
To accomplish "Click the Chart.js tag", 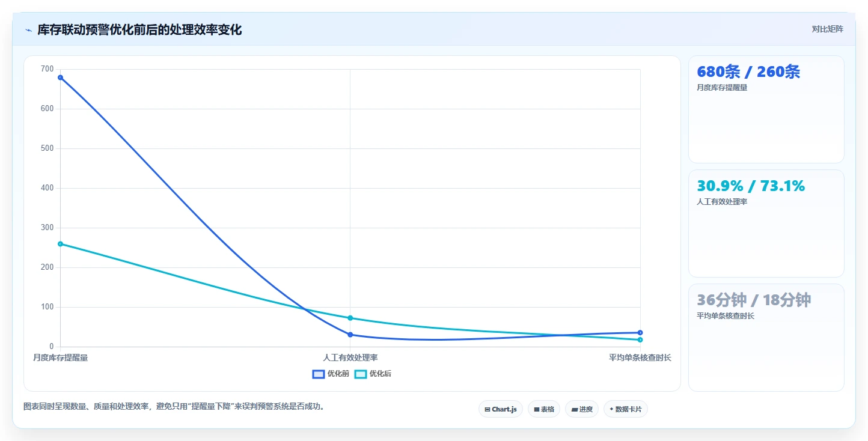I will coord(501,409).
